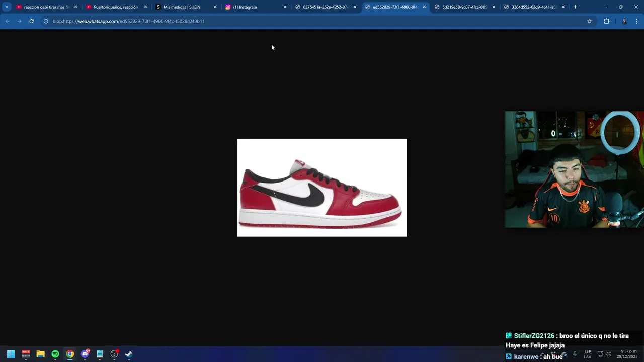Viewport: 644px width, 362px height.
Task: Click the microphone icon in the system tray
Action: [575, 354]
